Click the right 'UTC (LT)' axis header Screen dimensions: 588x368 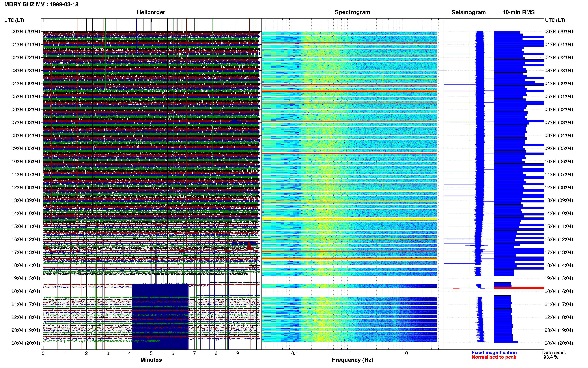[x=555, y=20]
